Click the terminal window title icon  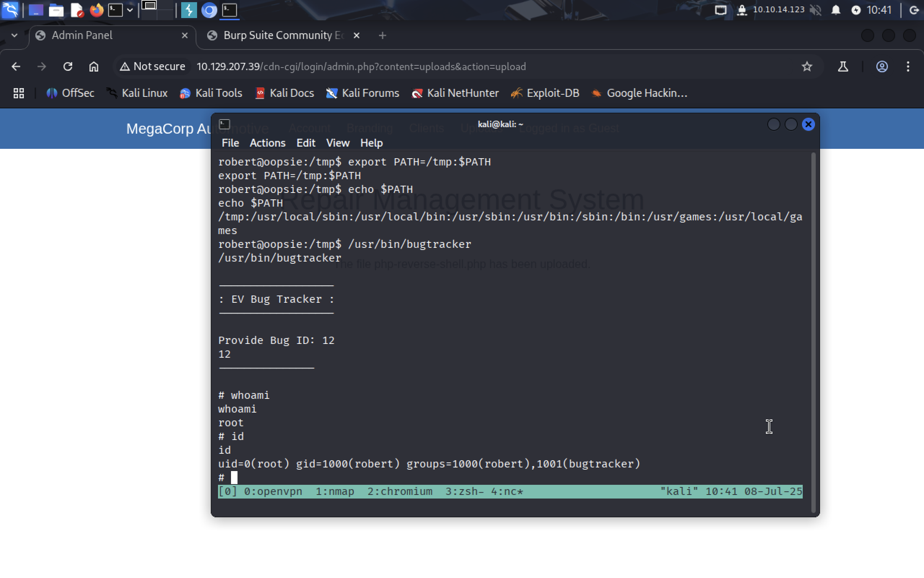pos(225,124)
